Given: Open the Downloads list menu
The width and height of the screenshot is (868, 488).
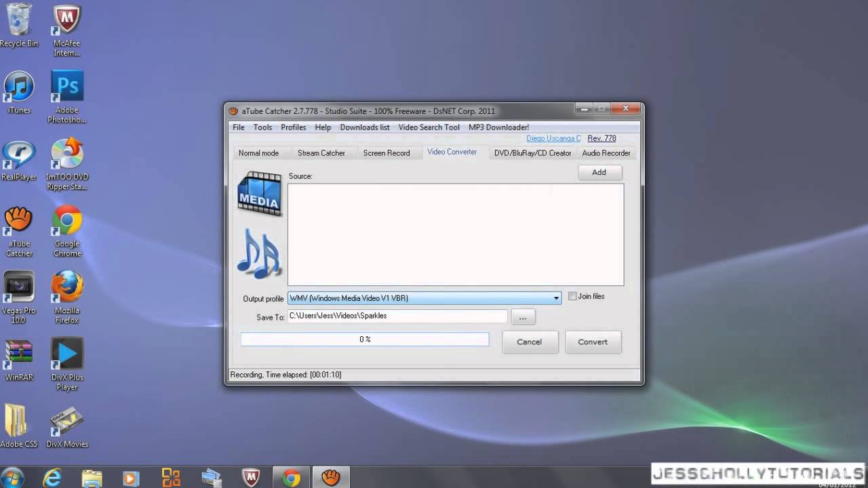Looking at the screenshot, I should click(x=365, y=127).
